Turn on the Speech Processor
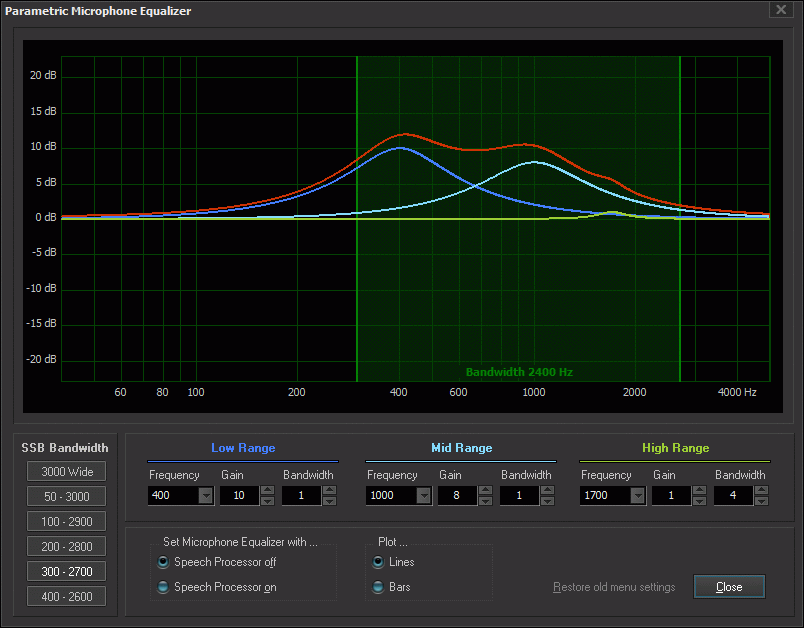The width and height of the screenshot is (804, 628). pos(162,587)
